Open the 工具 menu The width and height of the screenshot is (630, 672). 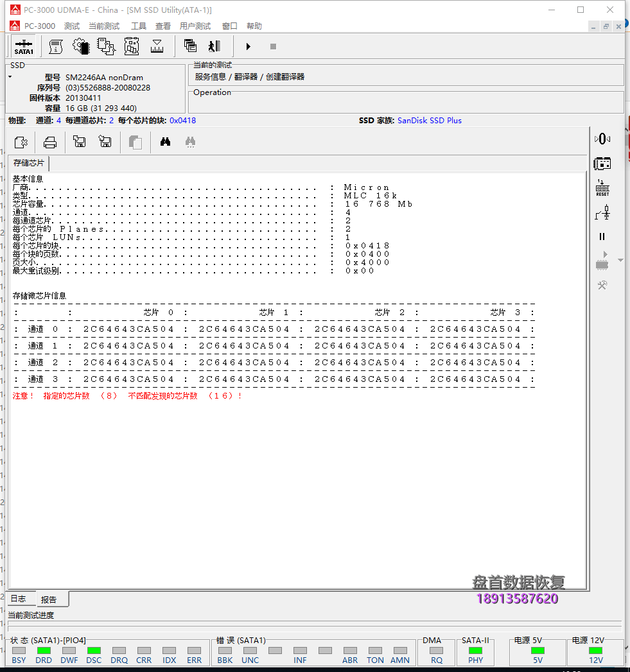click(139, 26)
